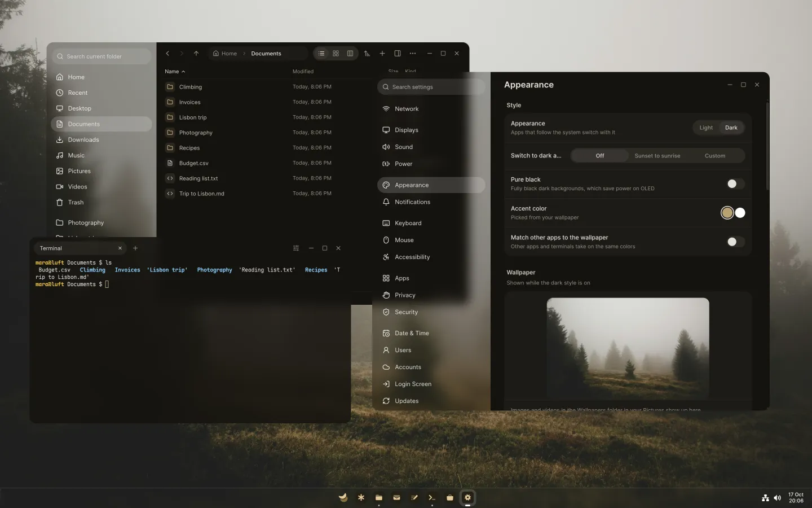812x508 pixels.
Task: Open Date & Time settings
Action: click(x=431, y=333)
